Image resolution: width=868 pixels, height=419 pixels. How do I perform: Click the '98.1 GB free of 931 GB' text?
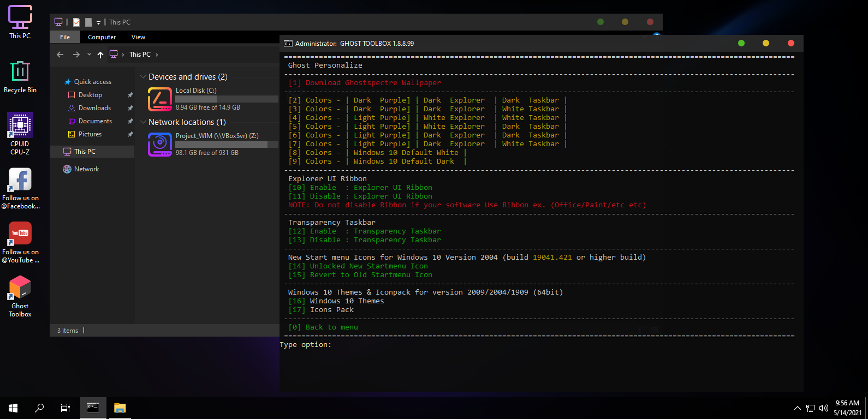click(x=207, y=153)
